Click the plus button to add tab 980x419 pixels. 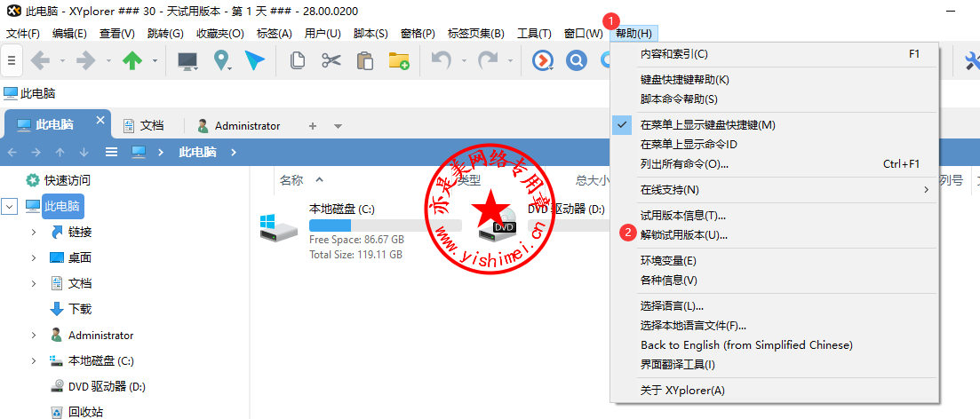tap(312, 126)
